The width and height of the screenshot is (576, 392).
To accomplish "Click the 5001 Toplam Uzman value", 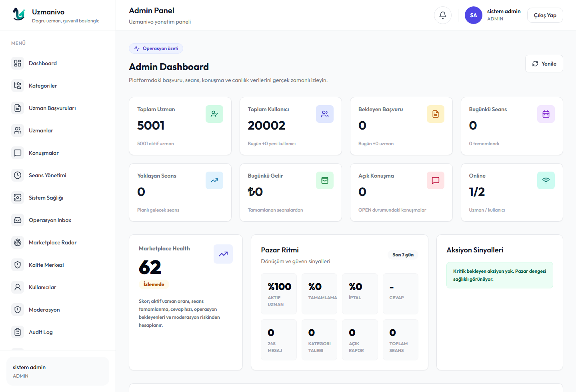I will click(x=151, y=126).
